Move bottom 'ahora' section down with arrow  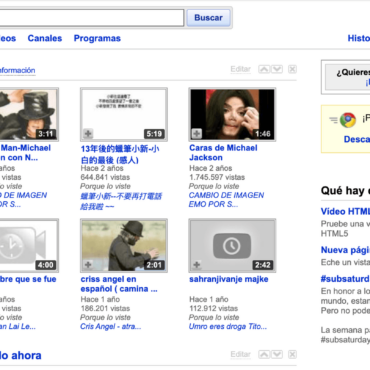277,354
